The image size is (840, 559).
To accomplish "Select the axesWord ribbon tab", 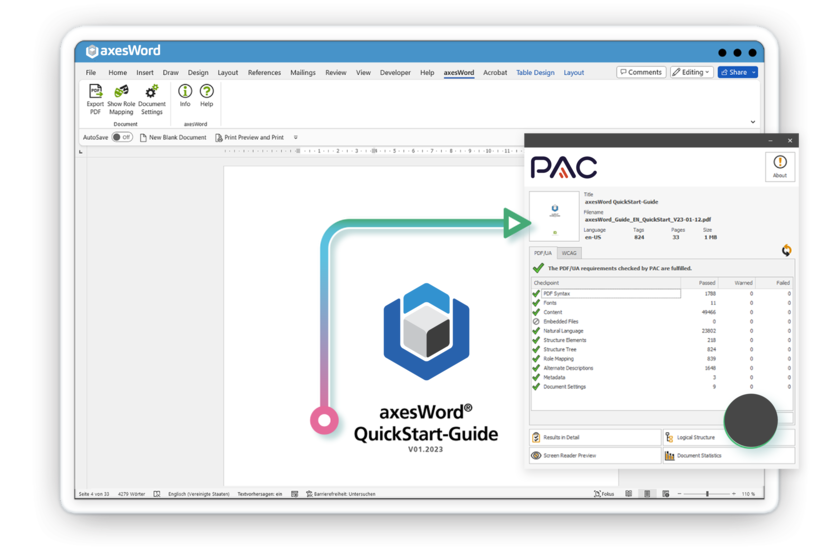I will 459,72.
